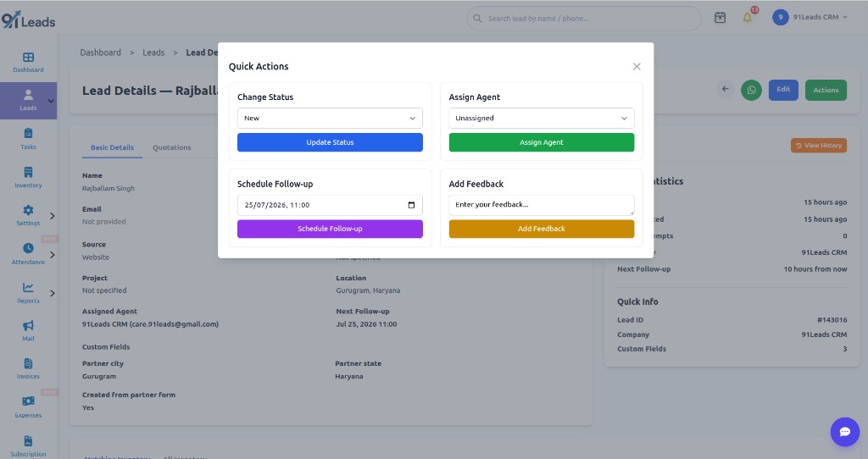This screenshot has height=459, width=868.
Task: Click the user avatar circle
Action: coord(780,17)
